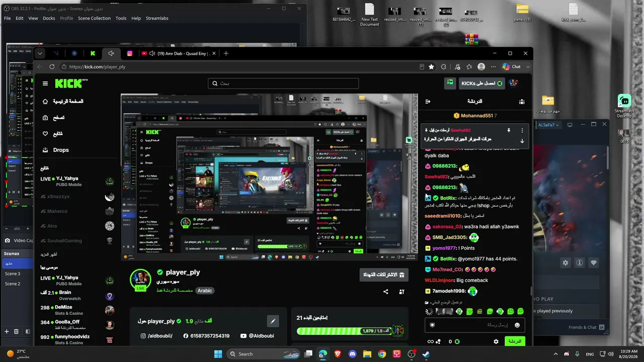Mute the Amr Diab tab audio
The width and height of the screenshot is (644, 362).
(152, 53)
